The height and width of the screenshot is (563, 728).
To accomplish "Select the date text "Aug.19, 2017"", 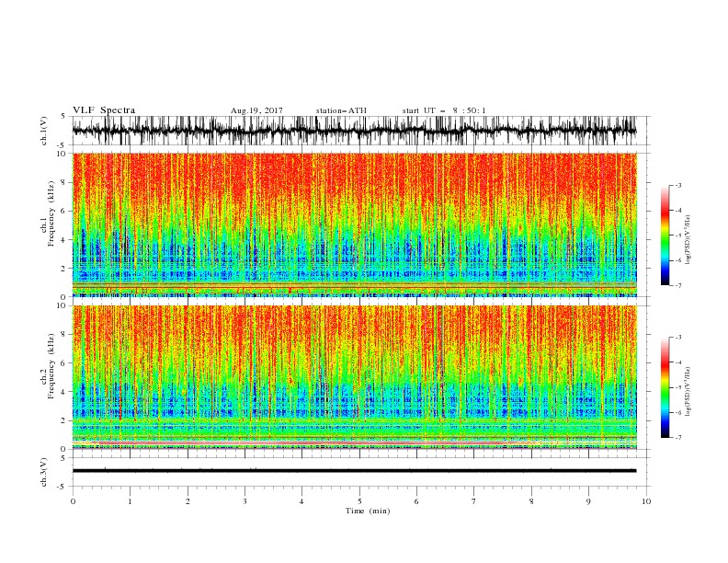I will (256, 110).
